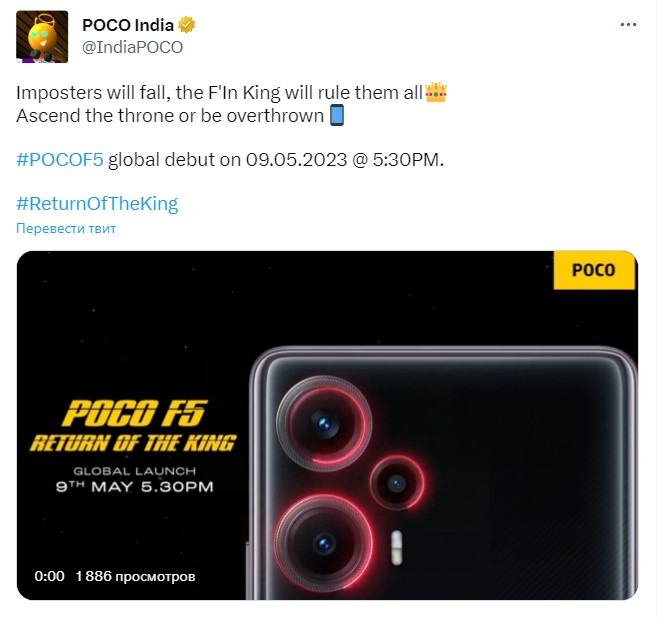Click the phone emoji after "overthrown"
Viewport: 657px width, 617px height.
coord(337,115)
